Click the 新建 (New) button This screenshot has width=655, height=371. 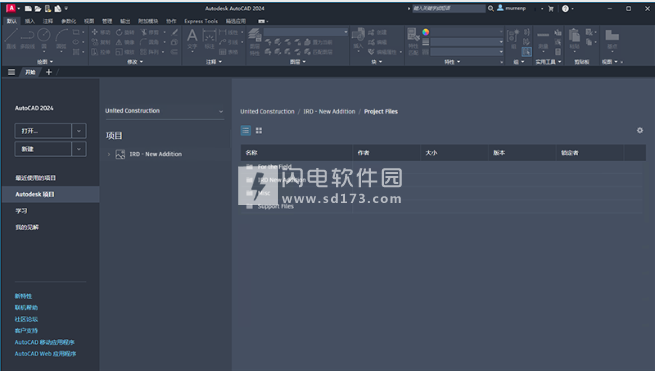point(43,149)
